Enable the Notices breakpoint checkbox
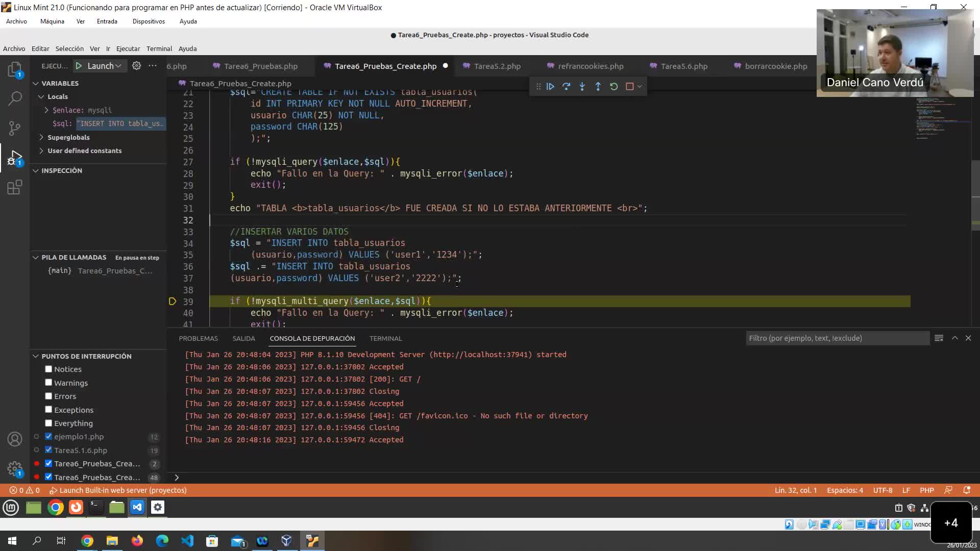 [x=48, y=369]
